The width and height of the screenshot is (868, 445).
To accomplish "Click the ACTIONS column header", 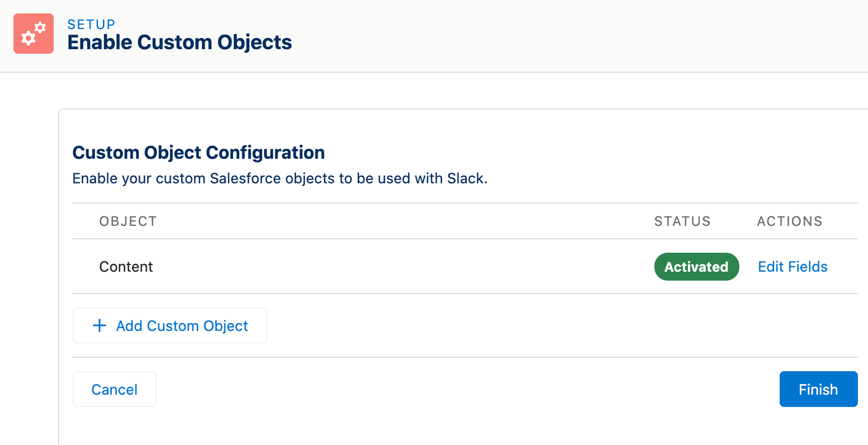I will tap(790, 221).
